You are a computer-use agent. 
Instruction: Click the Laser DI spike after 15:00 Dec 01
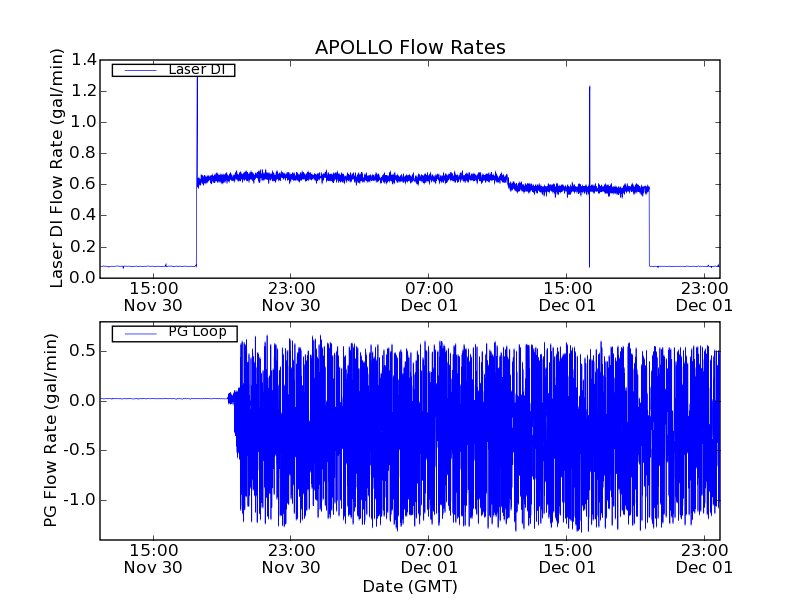pyautogui.click(x=589, y=177)
